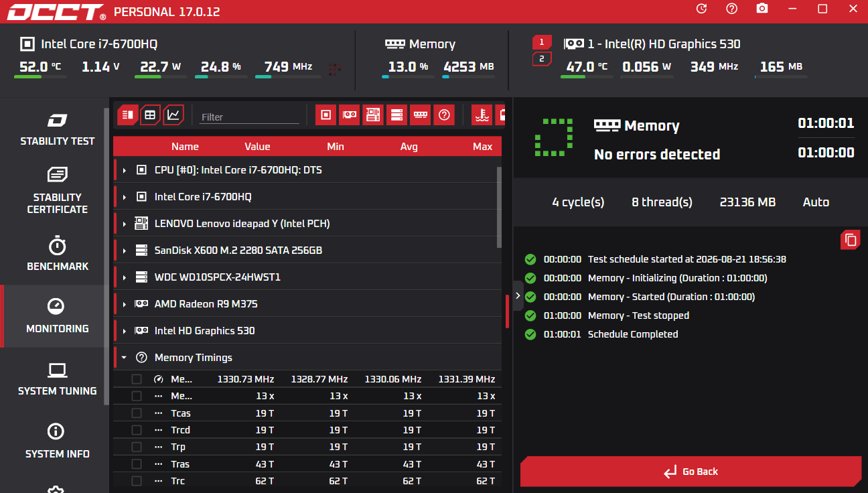This screenshot has width=868, height=493.
Task: Check the Trp row checkbox
Action: [x=137, y=447]
